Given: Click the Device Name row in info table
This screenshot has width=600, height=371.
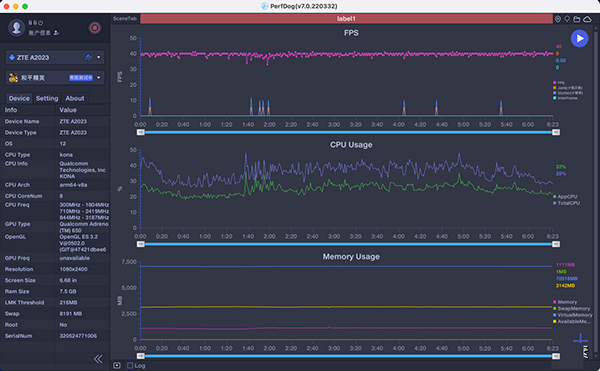Looking at the screenshot, I should [x=55, y=121].
